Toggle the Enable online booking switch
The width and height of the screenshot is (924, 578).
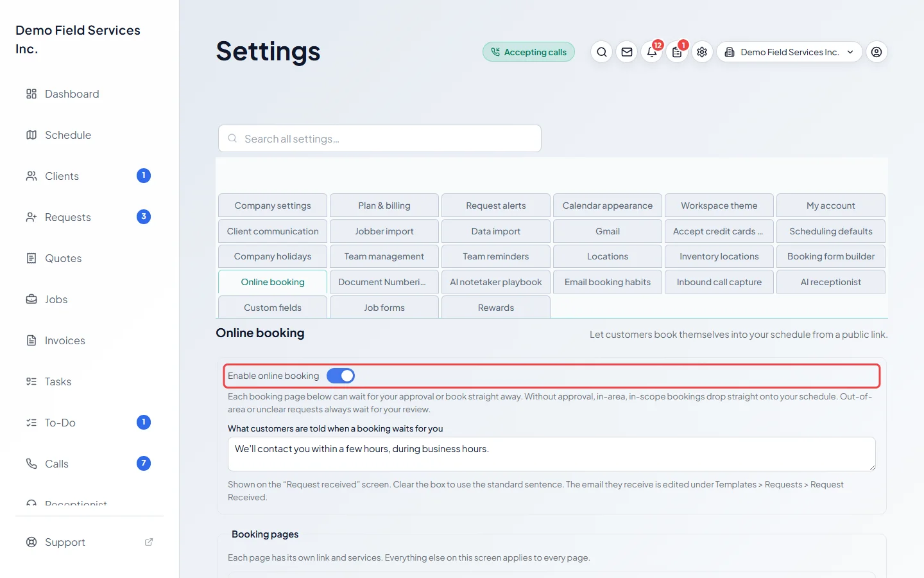pos(341,376)
